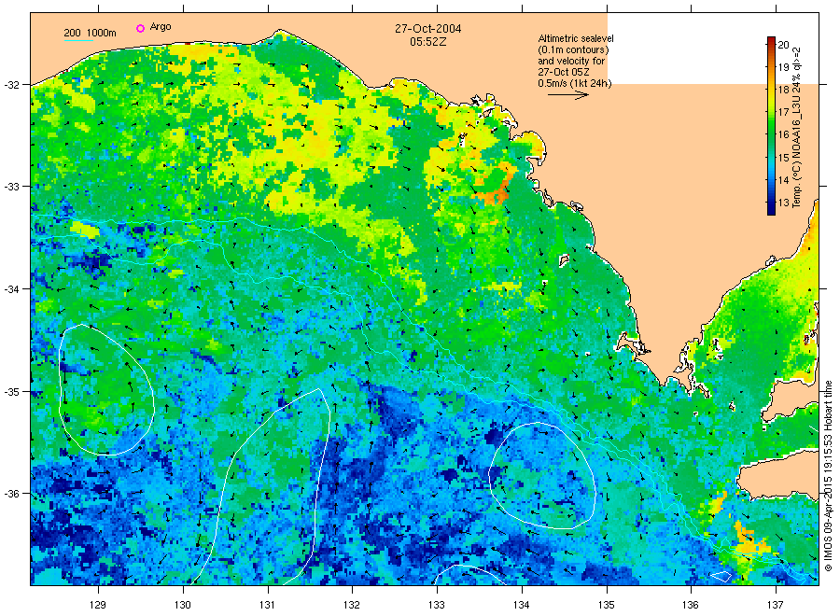Image resolution: width=840 pixels, height=616 pixels.
Task: Click longitude axis label '132'
Action: click(x=352, y=605)
